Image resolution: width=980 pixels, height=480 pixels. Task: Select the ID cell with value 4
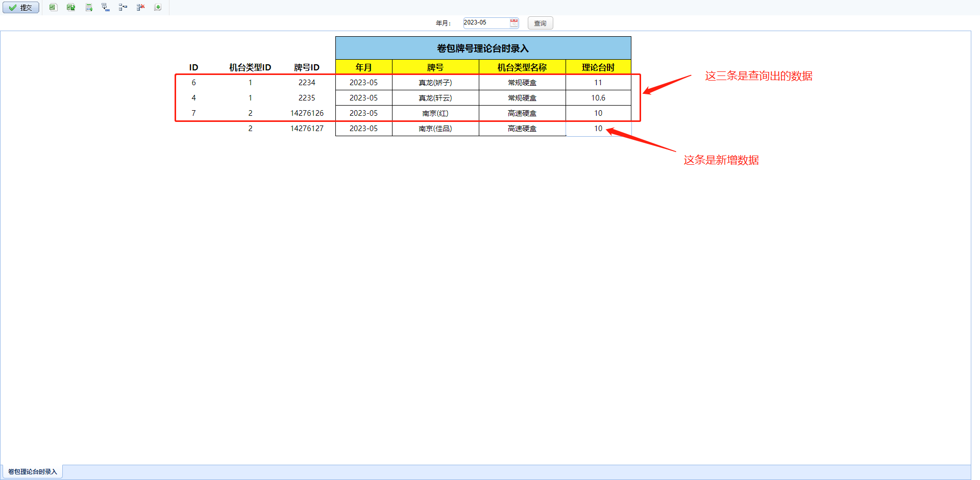coord(193,98)
